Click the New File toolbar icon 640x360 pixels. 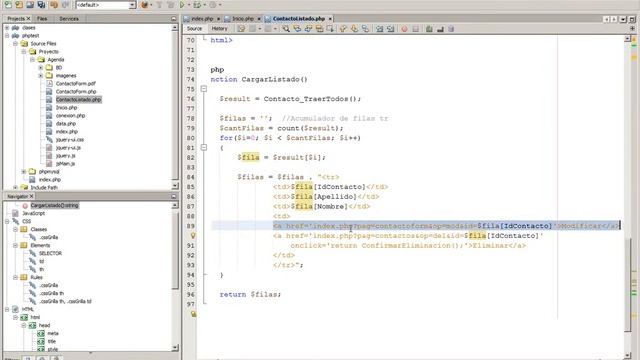(x=8, y=5)
